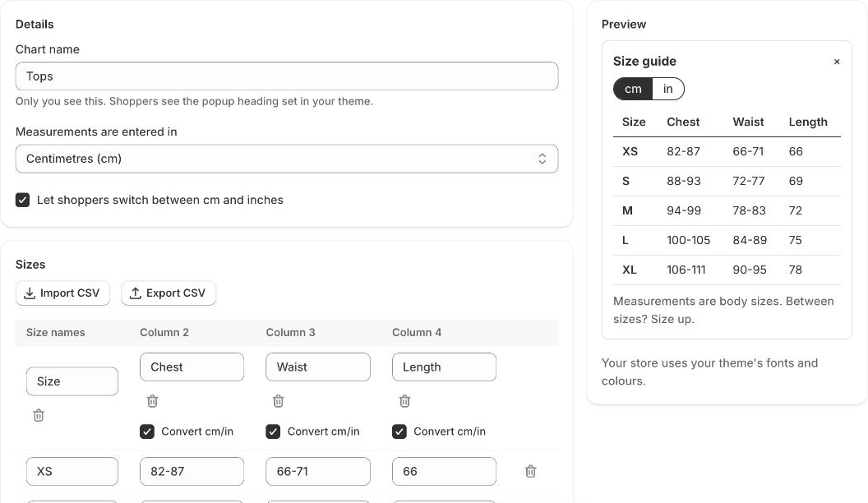Edit the Length column header field
The height and width of the screenshot is (503, 868).
[444, 367]
